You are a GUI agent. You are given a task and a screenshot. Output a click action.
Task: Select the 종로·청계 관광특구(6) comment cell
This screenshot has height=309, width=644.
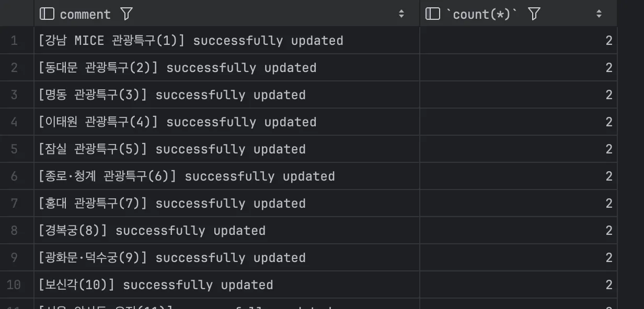pyautogui.click(x=227, y=176)
